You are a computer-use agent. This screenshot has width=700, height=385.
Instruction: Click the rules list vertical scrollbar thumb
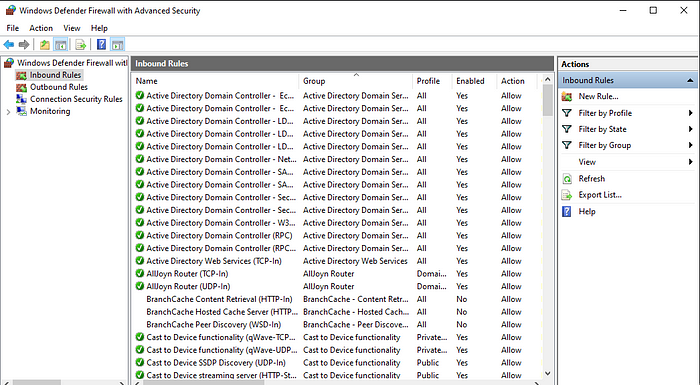pyautogui.click(x=547, y=100)
